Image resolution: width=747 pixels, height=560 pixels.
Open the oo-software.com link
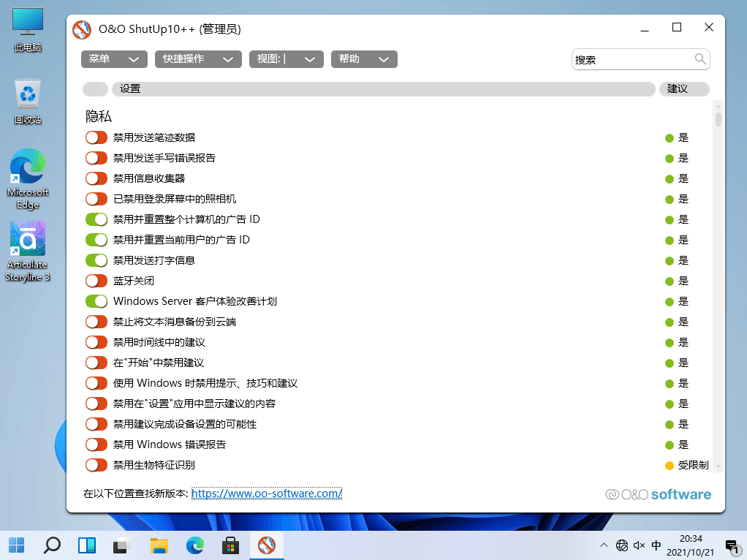pos(267,493)
